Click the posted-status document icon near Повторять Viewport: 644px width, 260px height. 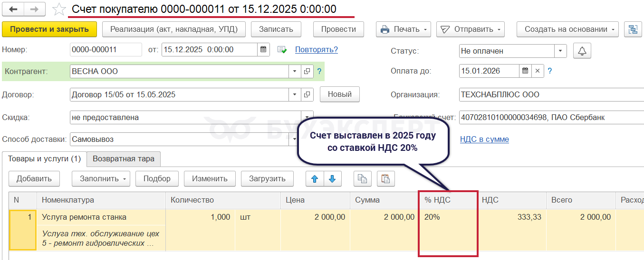(x=282, y=50)
